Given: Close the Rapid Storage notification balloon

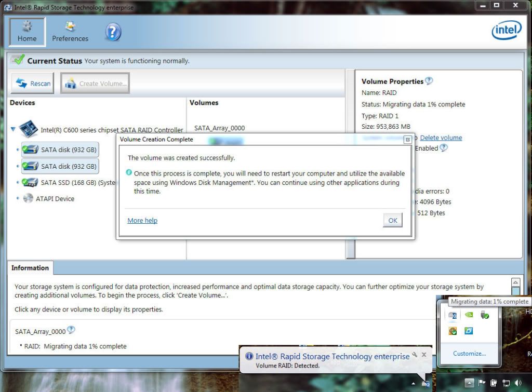Looking at the screenshot, I should [424, 355].
